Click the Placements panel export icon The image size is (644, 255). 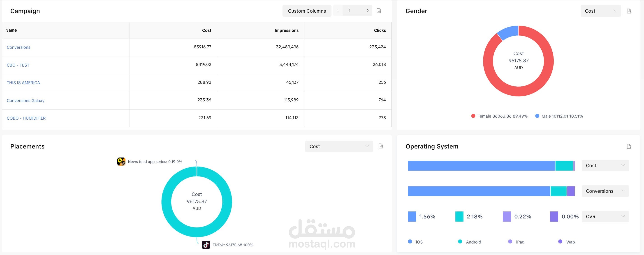click(381, 146)
